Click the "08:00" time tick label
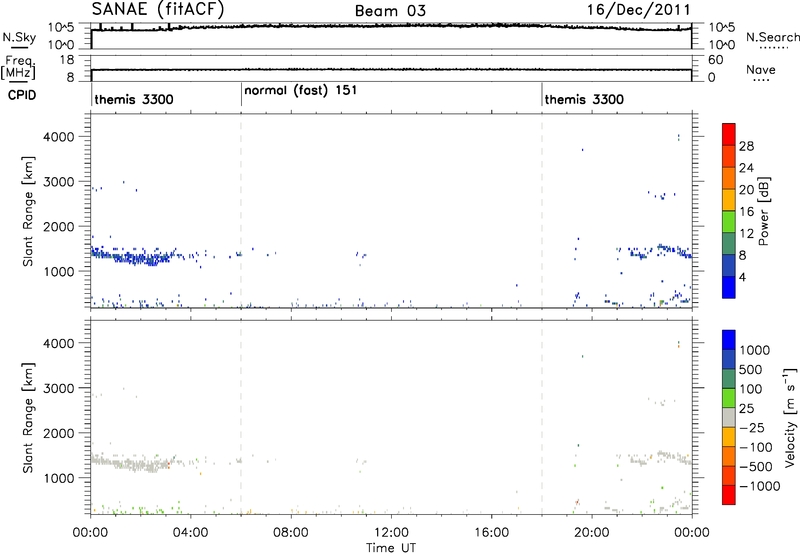The width and height of the screenshot is (800, 554). click(291, 533)
